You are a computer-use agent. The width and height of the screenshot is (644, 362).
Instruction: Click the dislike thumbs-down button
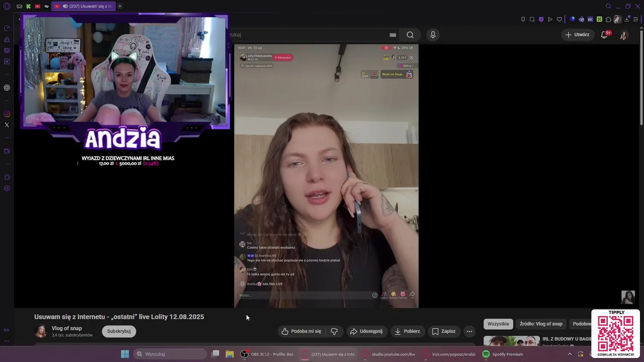click(x=334, y=331)
